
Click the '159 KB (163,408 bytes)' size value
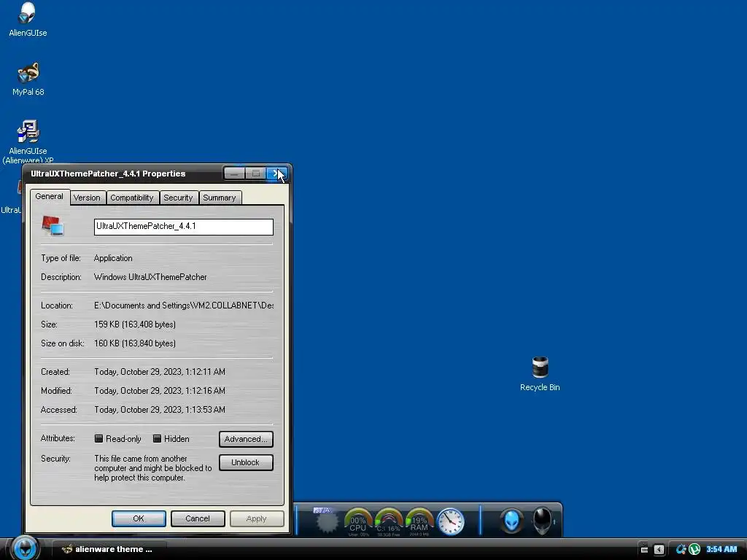point(135,324)
